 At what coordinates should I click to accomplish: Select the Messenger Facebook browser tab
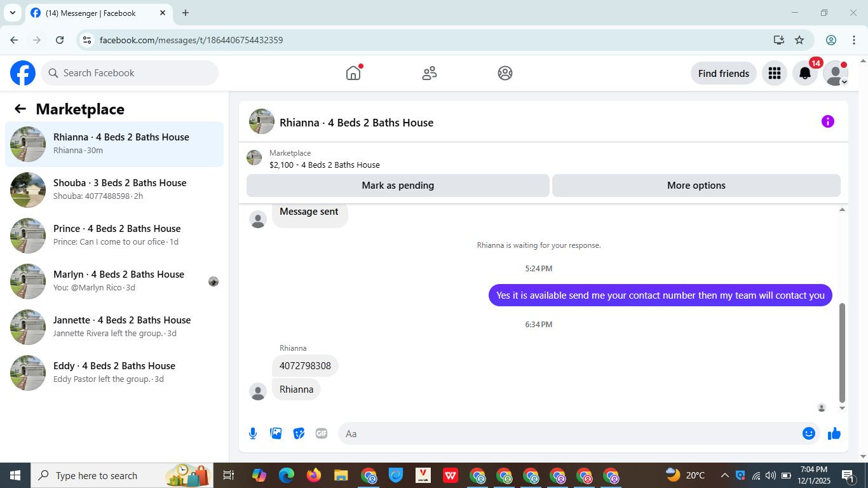(x=98, y=13)
